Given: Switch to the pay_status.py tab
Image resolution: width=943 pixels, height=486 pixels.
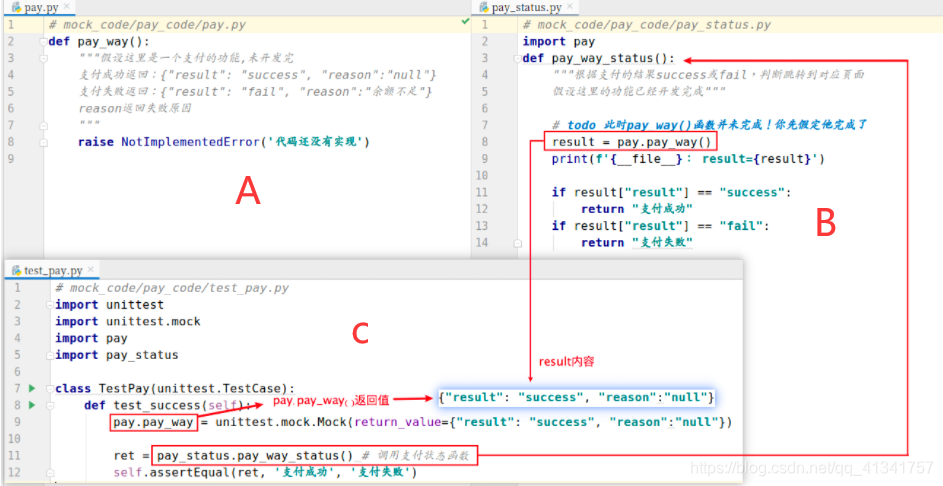Looking at the screenshot, I should 527,7.
